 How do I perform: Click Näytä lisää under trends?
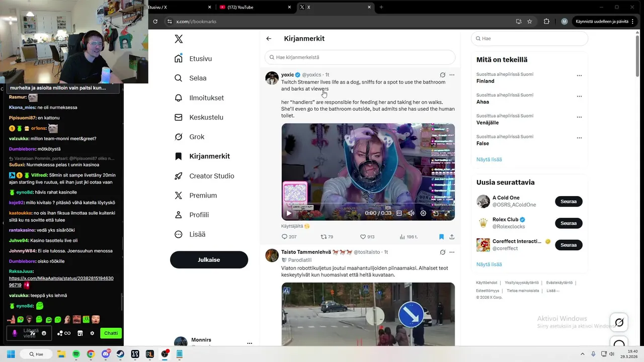489,159
